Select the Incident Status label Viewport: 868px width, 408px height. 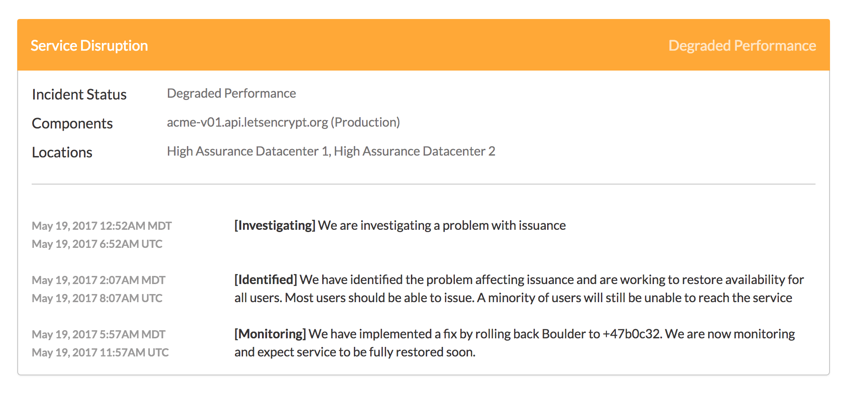pyautogui.click(x=79, y=95)
